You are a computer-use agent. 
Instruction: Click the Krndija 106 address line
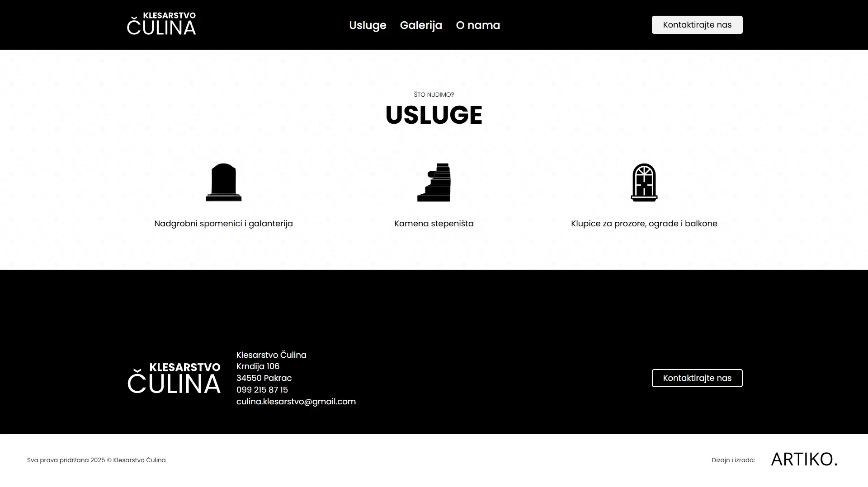(x=258, y=366)
